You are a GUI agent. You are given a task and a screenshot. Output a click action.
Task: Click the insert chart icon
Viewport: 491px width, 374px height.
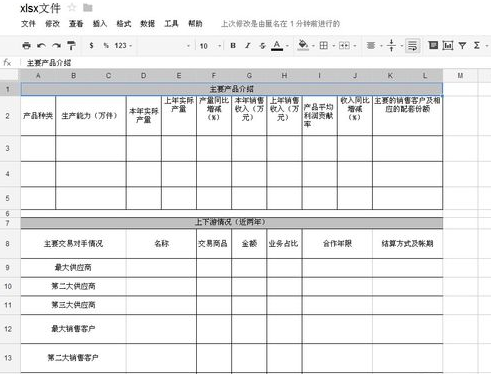(x=448, y=45)
